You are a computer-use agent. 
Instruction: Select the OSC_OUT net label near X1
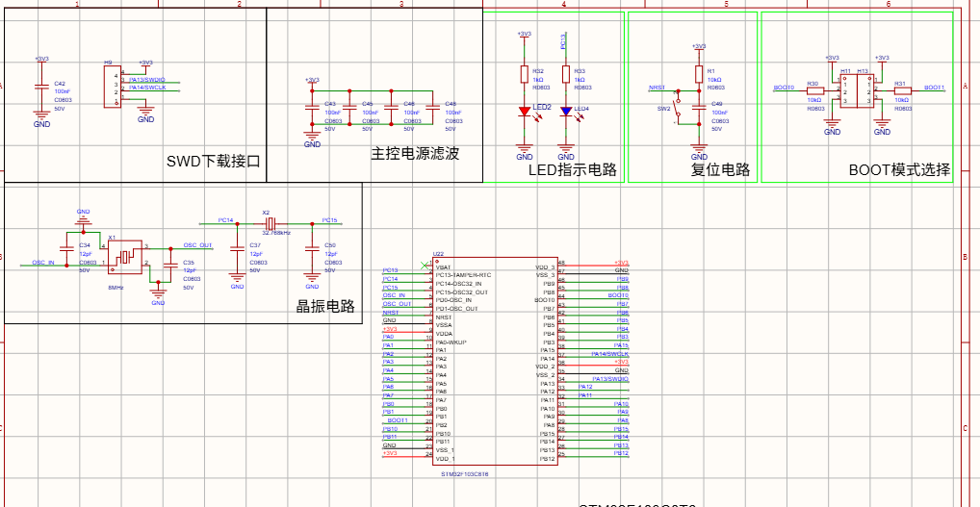197,245
